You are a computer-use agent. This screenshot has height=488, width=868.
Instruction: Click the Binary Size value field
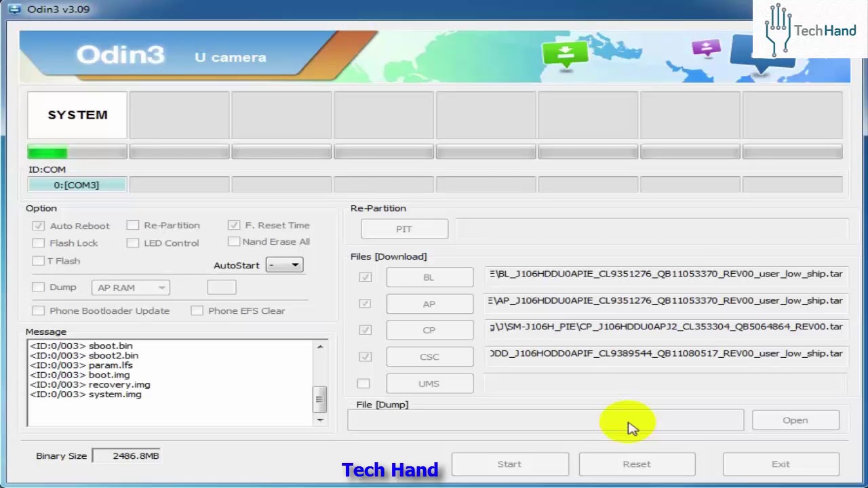[x=126, y=456]
